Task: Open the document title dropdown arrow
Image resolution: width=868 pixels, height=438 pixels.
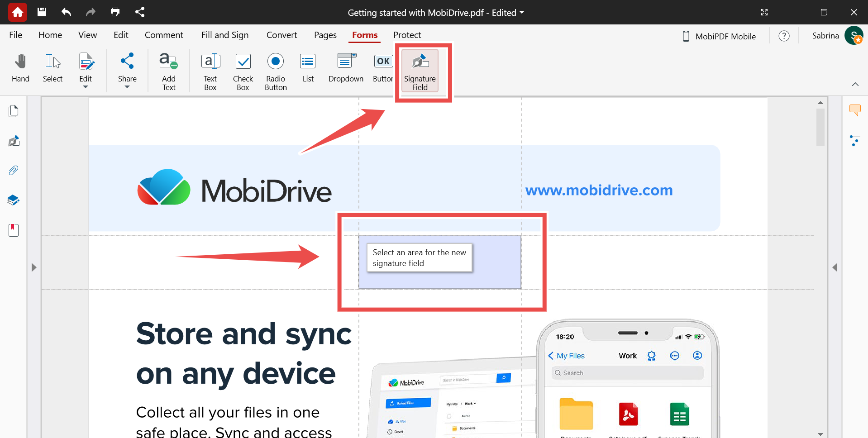Action: coord(522,13)
